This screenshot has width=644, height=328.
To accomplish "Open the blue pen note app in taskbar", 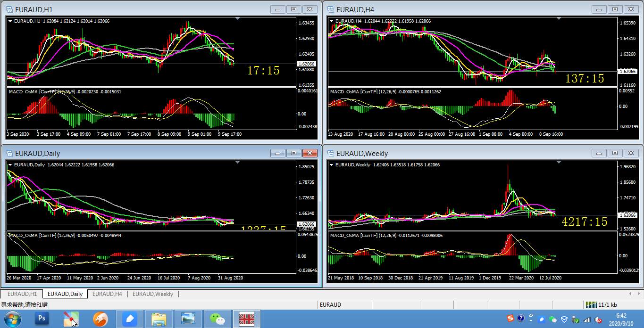I will pos(129,319).
